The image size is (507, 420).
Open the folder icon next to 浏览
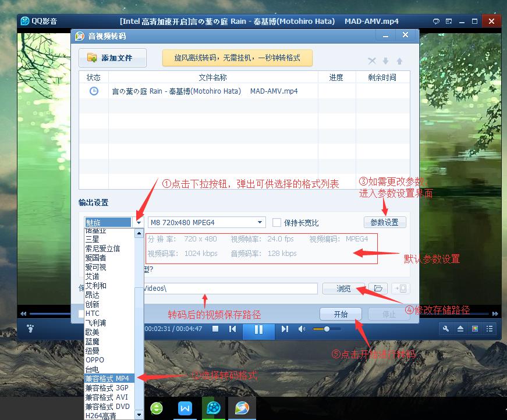(x=378, y=288)
